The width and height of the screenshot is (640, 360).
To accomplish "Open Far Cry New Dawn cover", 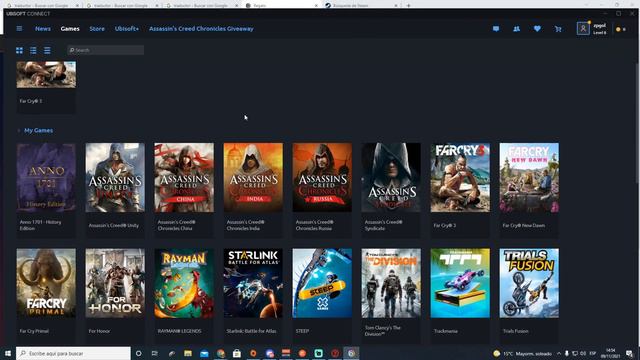I will point(529,177).
